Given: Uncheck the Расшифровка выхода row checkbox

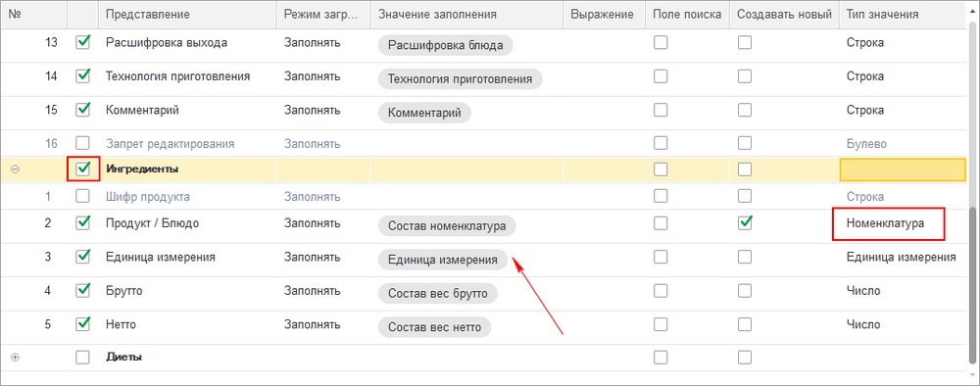Looking at the screenshot, I should [x=82, y=42].
